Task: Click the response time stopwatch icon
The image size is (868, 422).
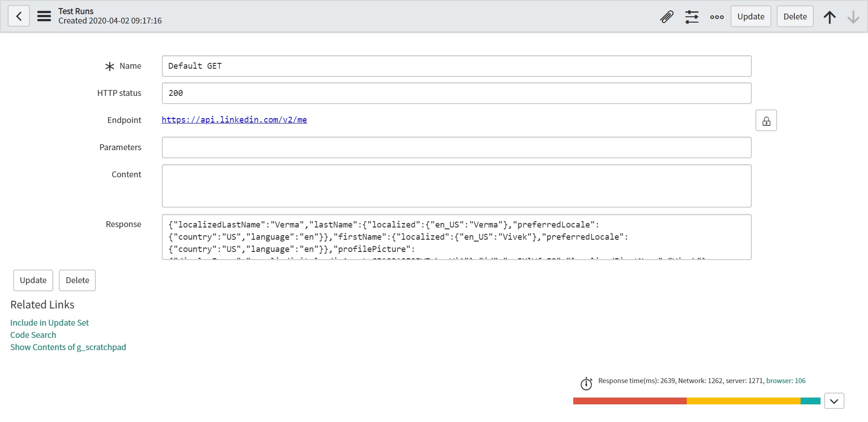Action: 586,383
